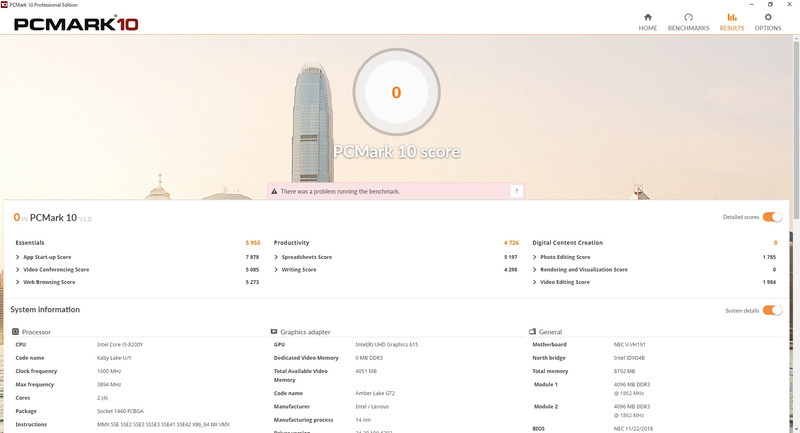
Task: Click the Spreadsheets score value 5 197
Action: tap(511, 257)
